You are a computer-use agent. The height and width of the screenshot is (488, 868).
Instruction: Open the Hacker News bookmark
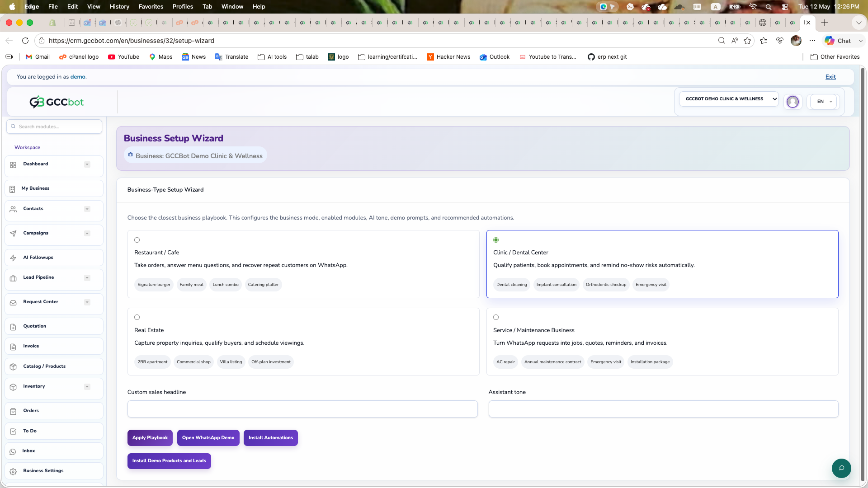[x=448, y=57]
